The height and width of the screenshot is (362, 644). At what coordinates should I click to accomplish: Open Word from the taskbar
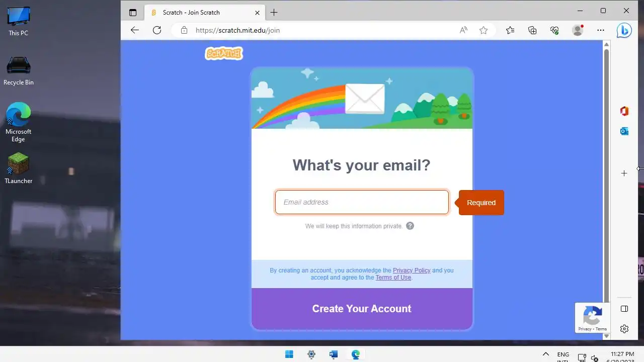[333, 354]
